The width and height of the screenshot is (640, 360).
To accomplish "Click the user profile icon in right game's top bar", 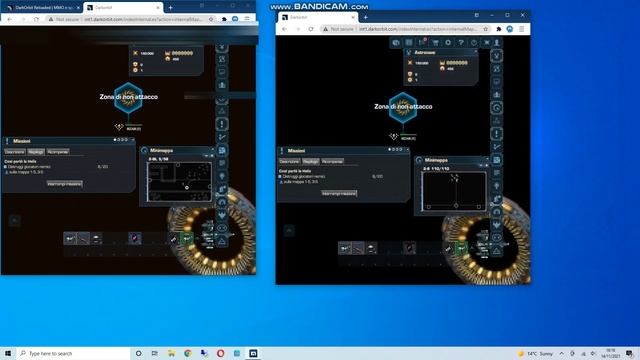I will (497, 42).
